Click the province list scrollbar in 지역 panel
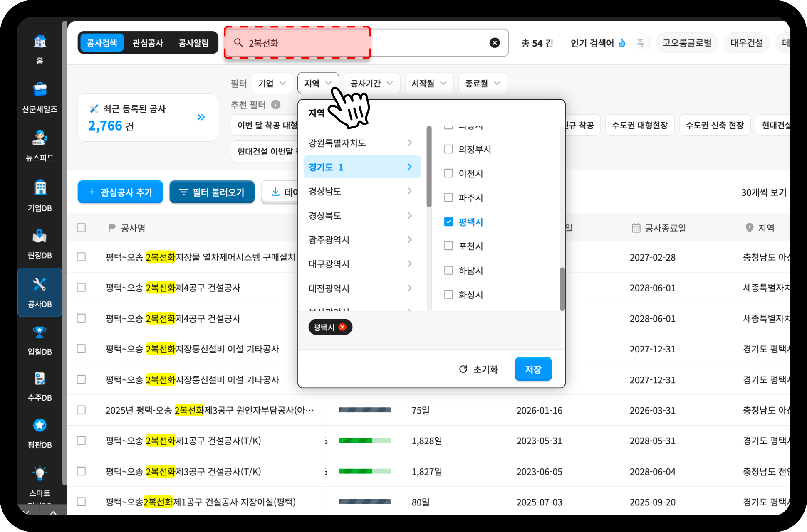The image size is (807, 532). [429, 167]
